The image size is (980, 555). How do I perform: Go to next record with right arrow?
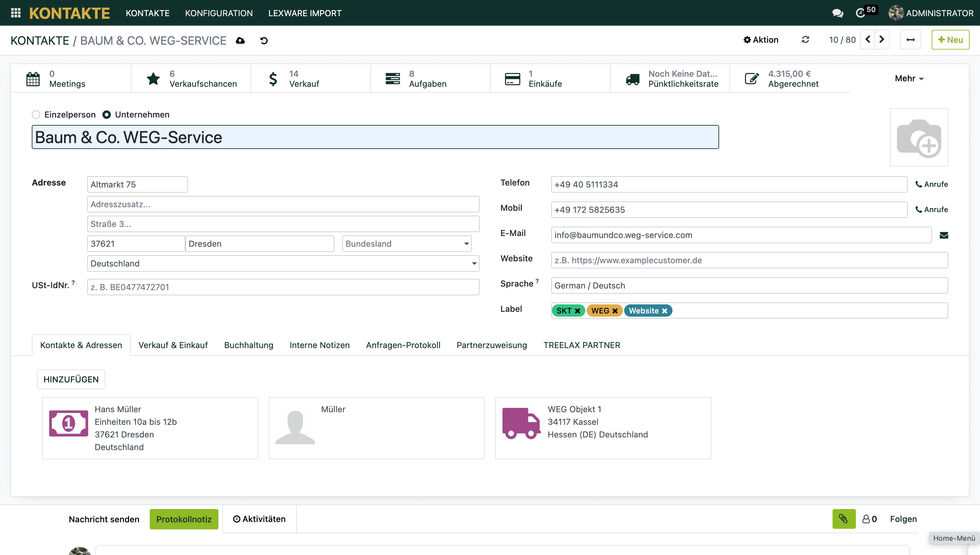(x=881, y=40)
